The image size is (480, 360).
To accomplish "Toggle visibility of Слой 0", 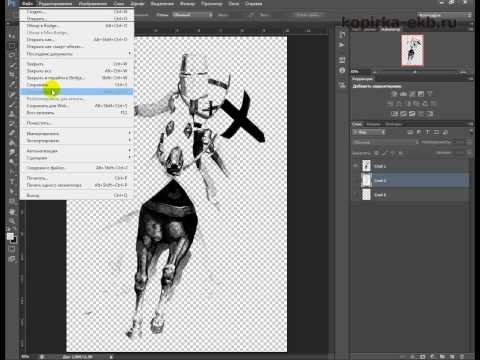I will click(355, 195).
